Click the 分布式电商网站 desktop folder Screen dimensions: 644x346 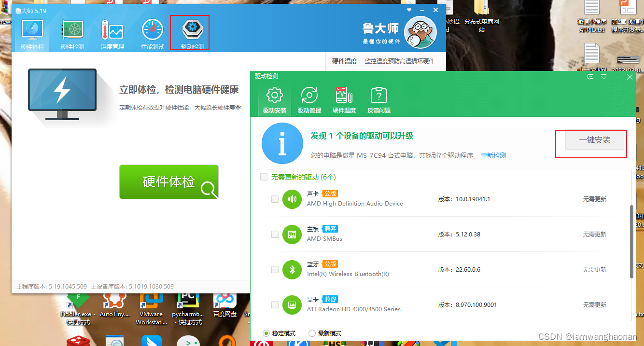pyautogui.click(x=481, y=17)
